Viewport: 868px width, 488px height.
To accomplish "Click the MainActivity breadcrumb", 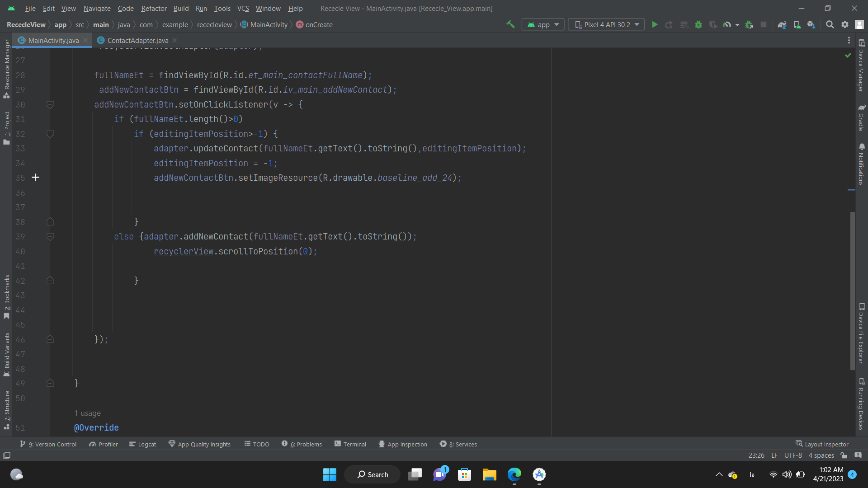I will (264, 24).
